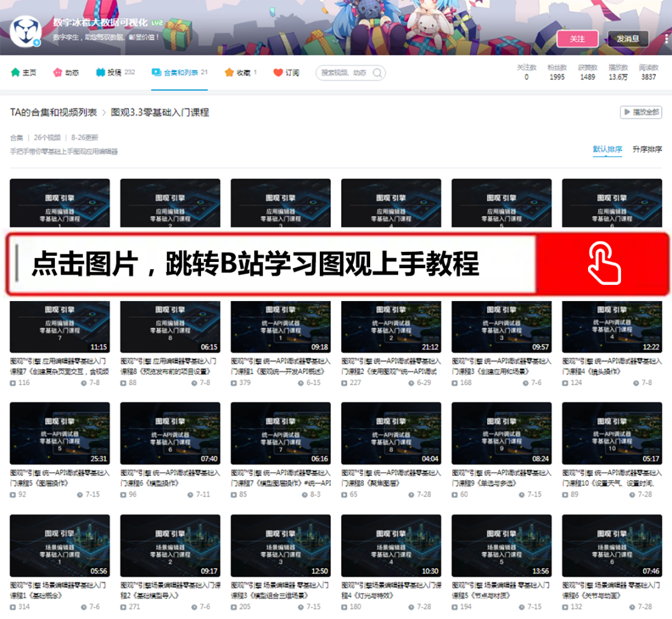Click the channel avatar logo
This screenshot has width=672, height=619.
(26, 31)
